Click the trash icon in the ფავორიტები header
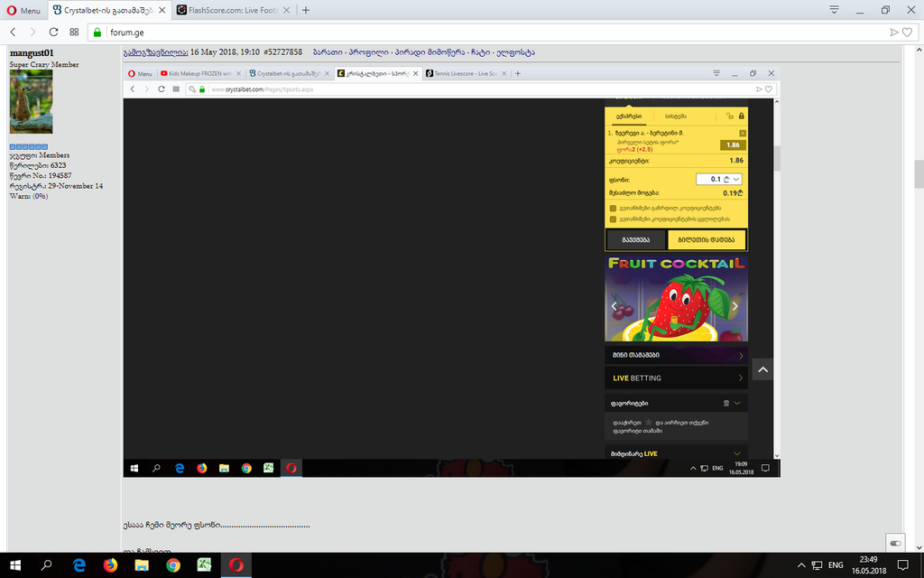Screen dimensions: 924x578 point(726,404)
